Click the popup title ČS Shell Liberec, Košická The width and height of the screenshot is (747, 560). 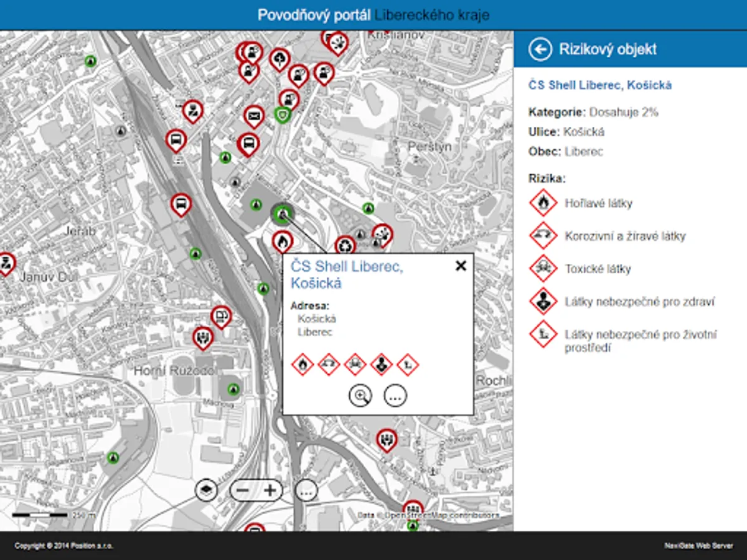[x=347, y=274]
